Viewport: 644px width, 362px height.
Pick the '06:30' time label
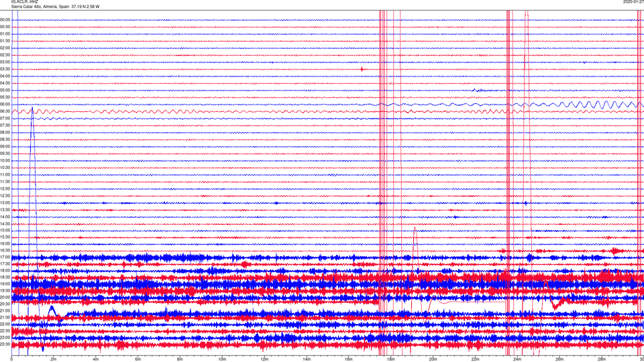5,111
